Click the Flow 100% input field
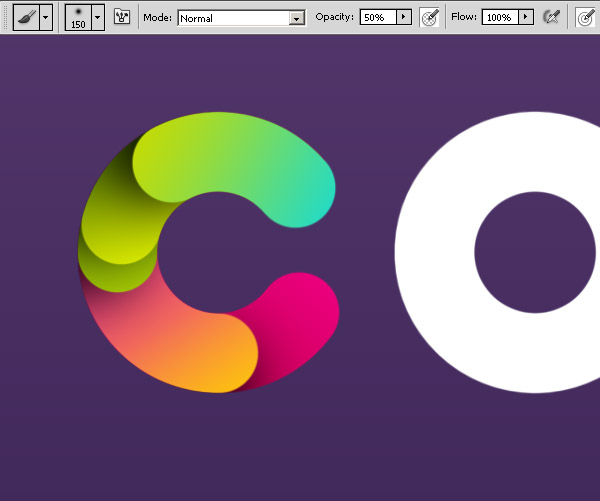The height and width of the screenshot is (501, 600). [500, 17]
